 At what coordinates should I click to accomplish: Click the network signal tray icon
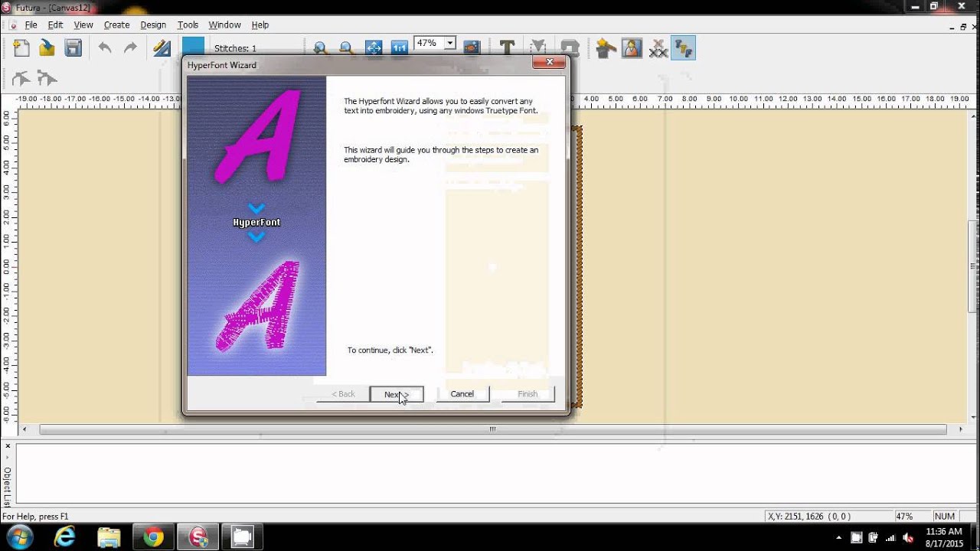891,537
